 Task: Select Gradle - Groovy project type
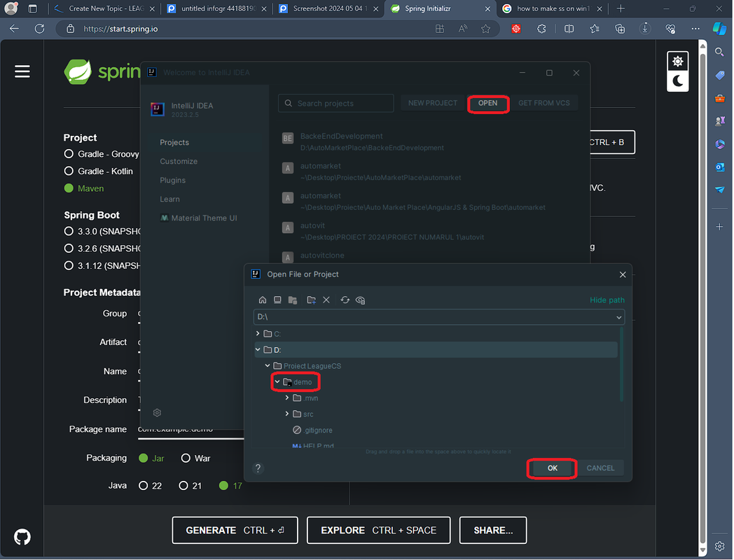(69, 154)
